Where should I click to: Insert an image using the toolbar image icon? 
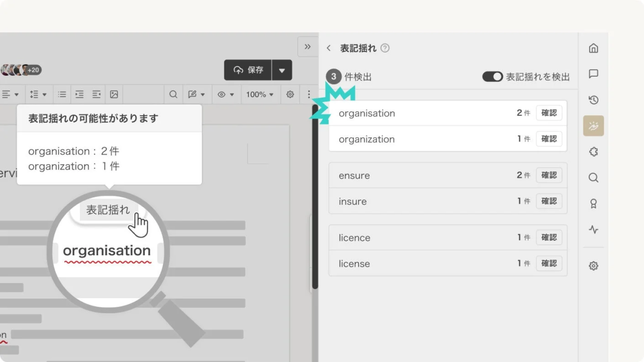(x=114, y=94)
